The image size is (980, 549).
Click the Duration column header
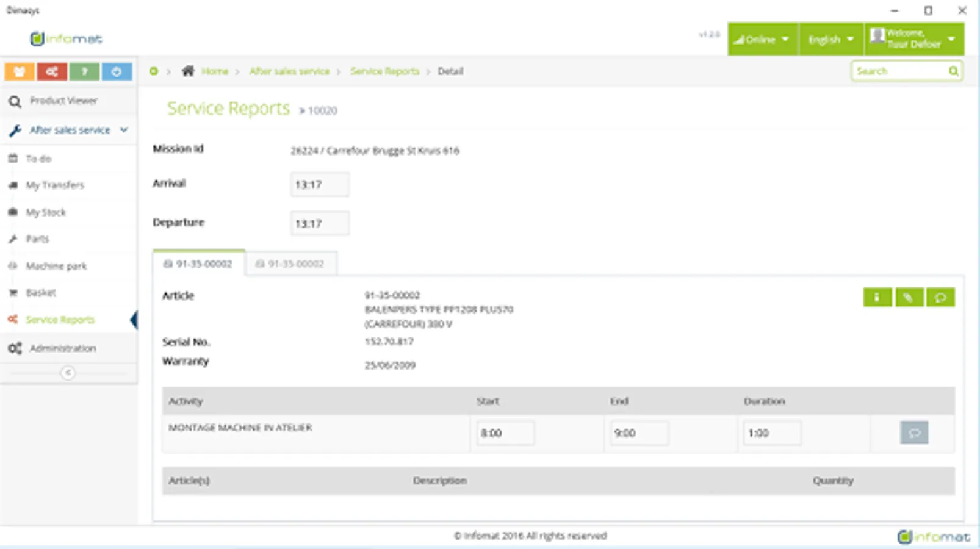coord(764,401)
